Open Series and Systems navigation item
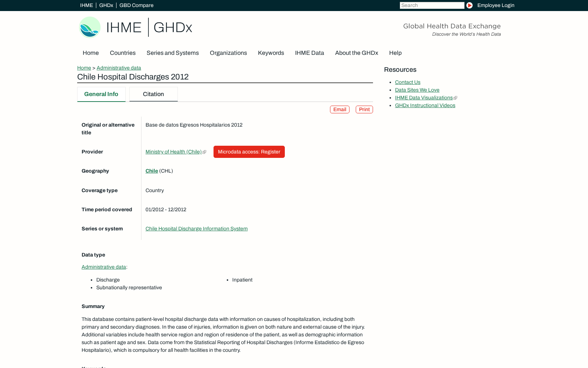This screenshot has width=588, height=368. click(173, 53)
